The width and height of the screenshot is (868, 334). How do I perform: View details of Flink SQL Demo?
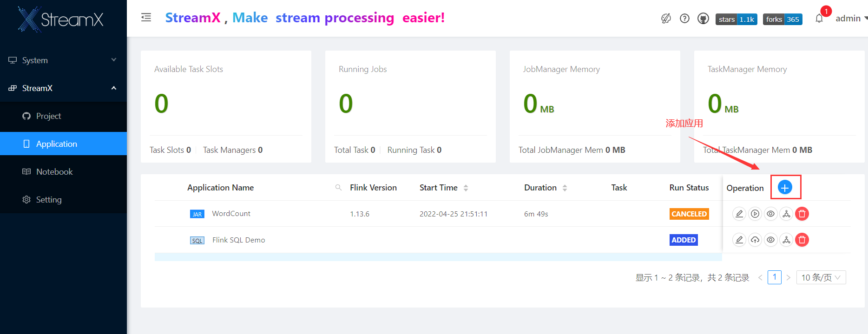point(770,240)
